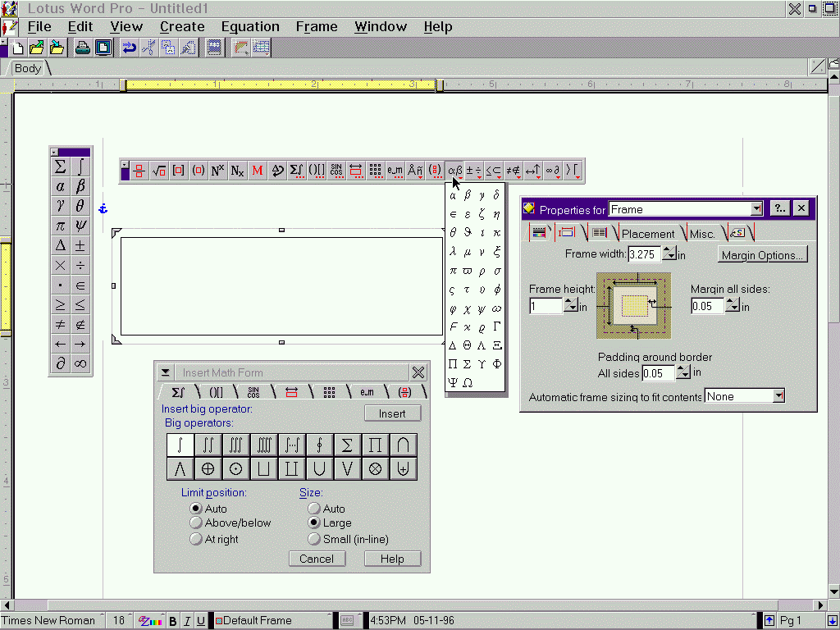Open the font name list Times New Roman
This screenshot has height=630, width=840.
[52, 620]
